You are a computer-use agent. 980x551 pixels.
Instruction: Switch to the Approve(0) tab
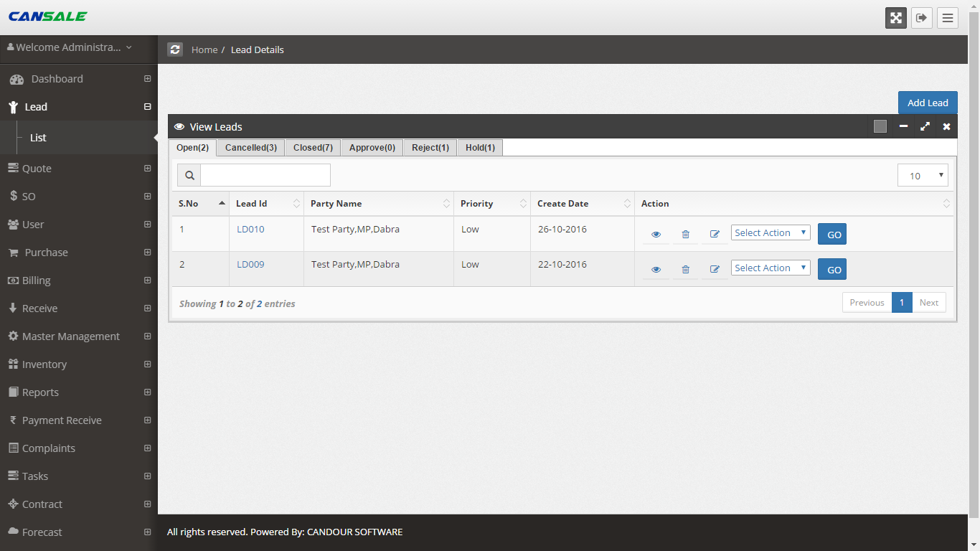(372, 148)
